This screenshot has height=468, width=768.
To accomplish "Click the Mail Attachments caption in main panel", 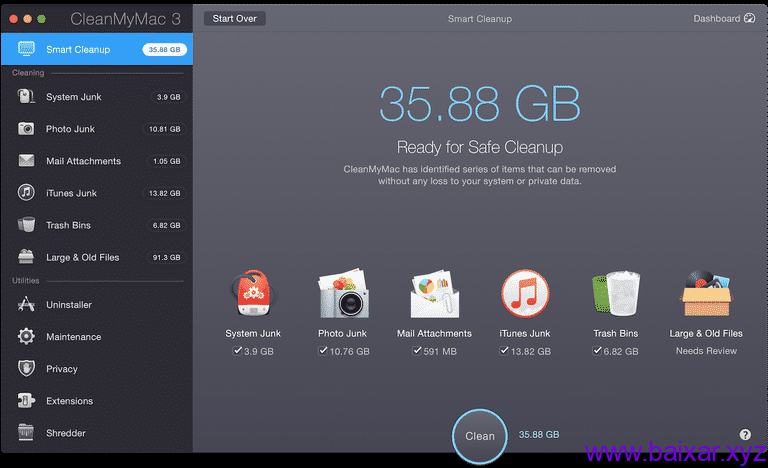I will click(434, 333).
